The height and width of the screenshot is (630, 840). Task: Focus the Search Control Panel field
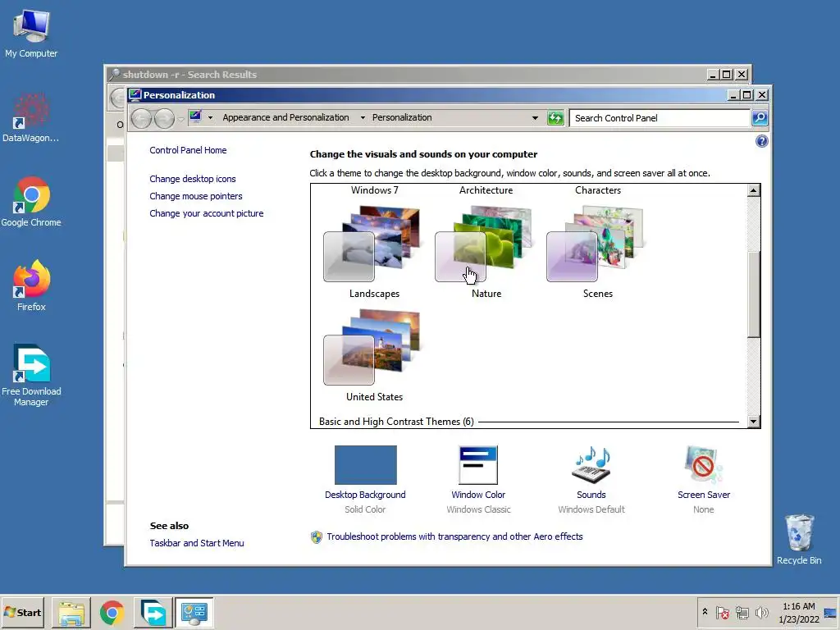tap(660, 118)
